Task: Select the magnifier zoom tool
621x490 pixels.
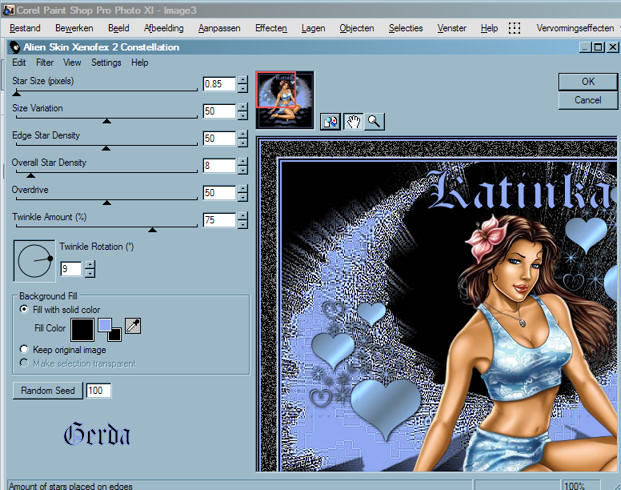Action: (x=374, y=122)
